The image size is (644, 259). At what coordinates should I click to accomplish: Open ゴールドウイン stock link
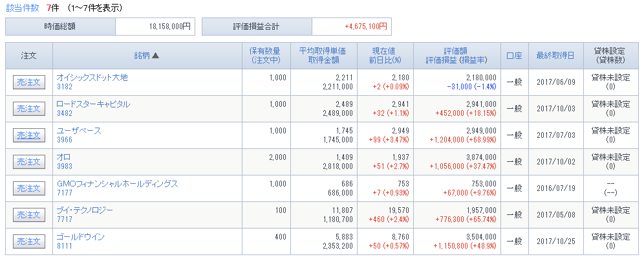coord(80,237)
